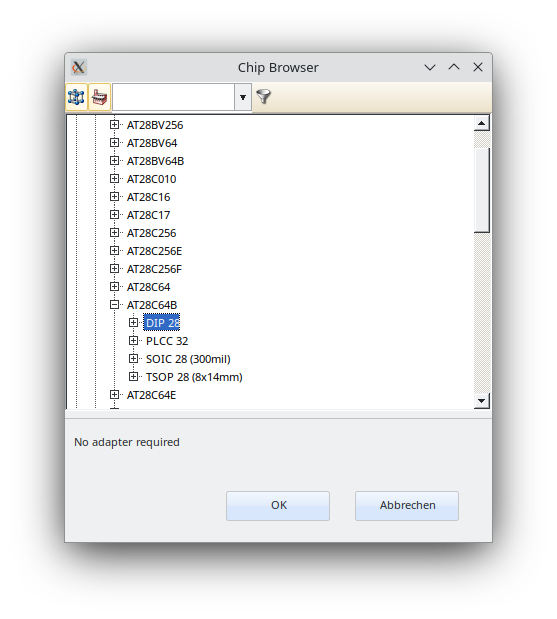Expand the PLCC 32 package node

click(x=133, y=341)
